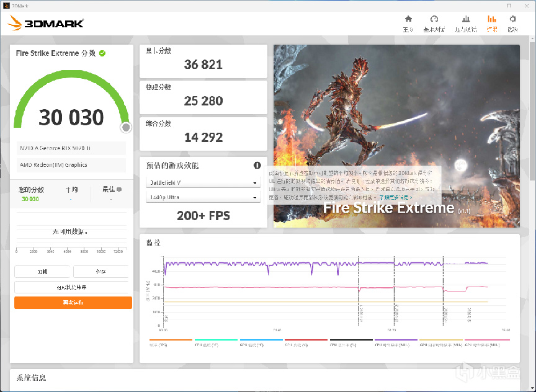This screenshot has height=392, width=536.
Task: Click the grey knob on the score gauge
Action: click(x=126, y=128)
